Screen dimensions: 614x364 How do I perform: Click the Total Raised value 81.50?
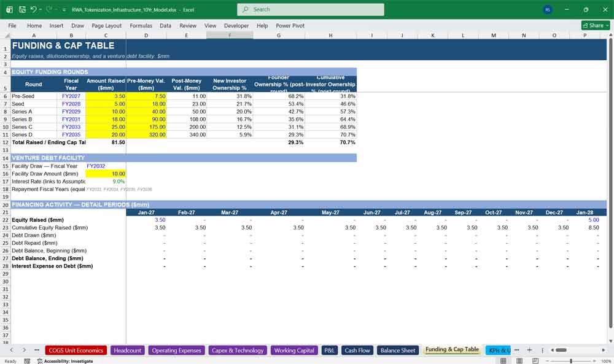pos(106,142)
